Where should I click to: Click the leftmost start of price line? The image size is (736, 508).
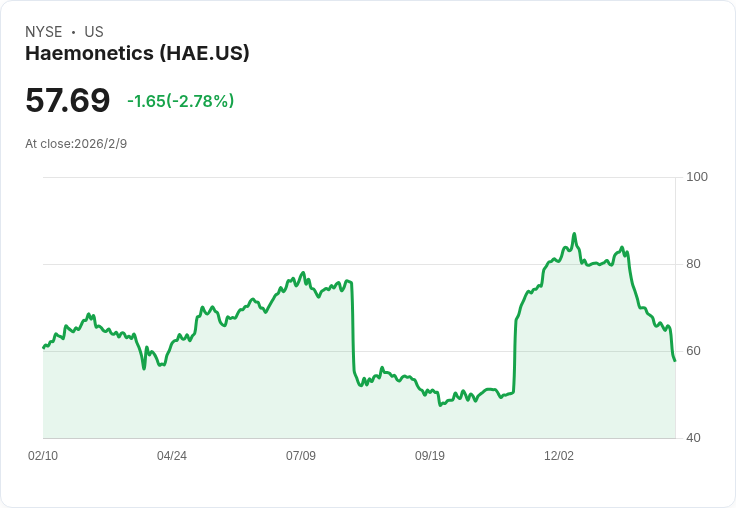click(44, 347)
